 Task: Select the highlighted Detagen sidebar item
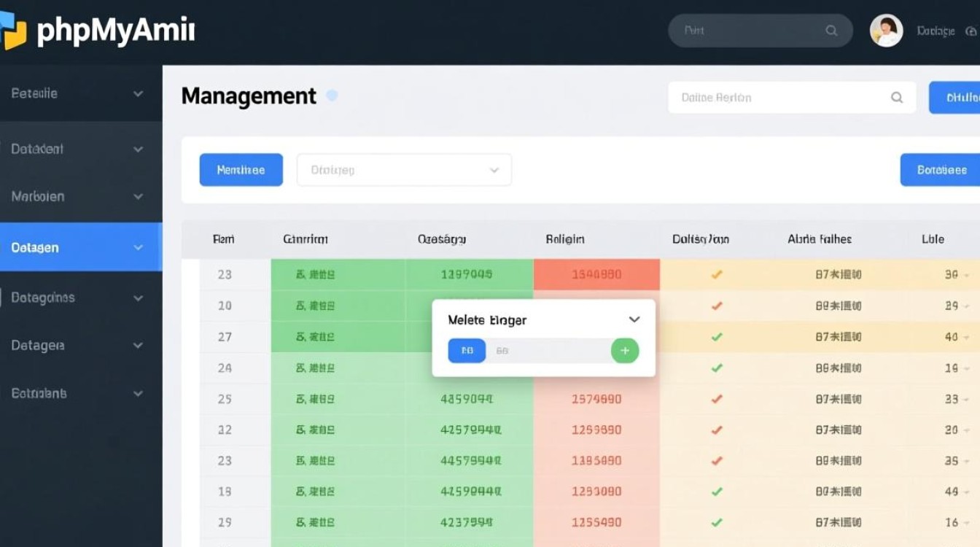pyautogui.click(x=80, y=248)
